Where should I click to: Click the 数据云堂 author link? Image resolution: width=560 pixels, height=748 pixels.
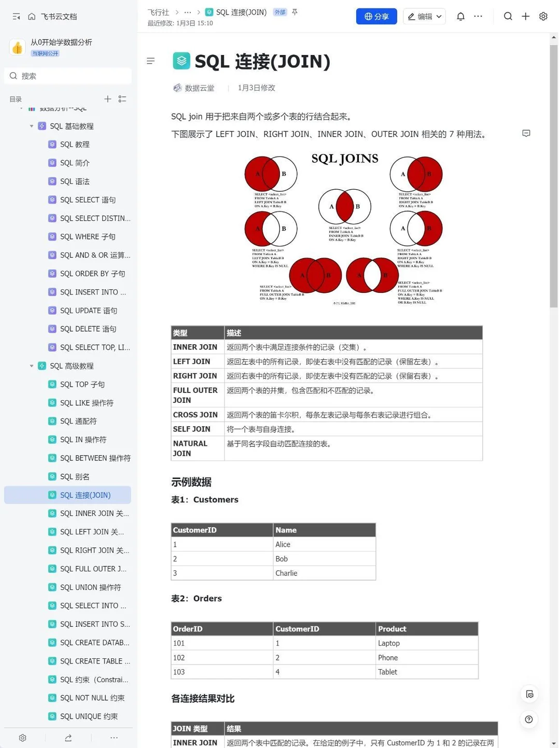point(199,88)
